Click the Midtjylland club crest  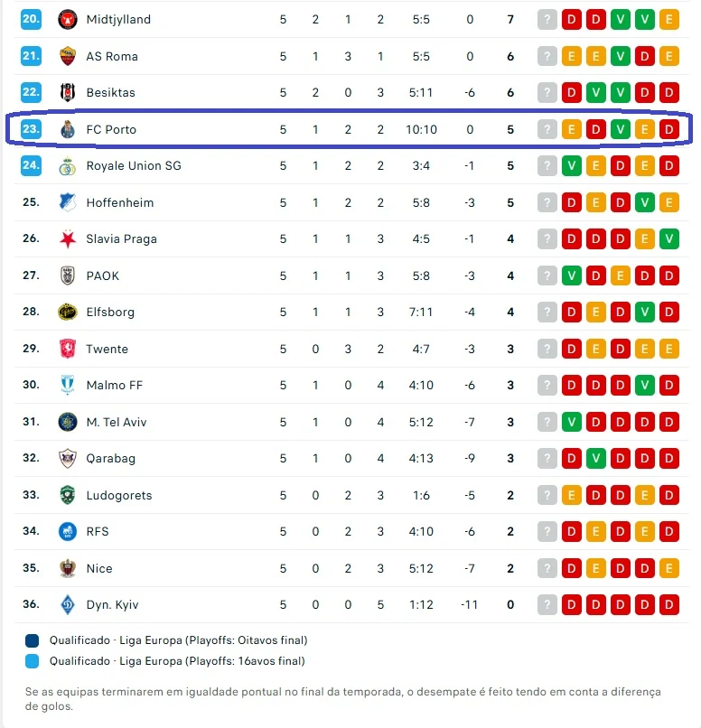tap(68, 20)
